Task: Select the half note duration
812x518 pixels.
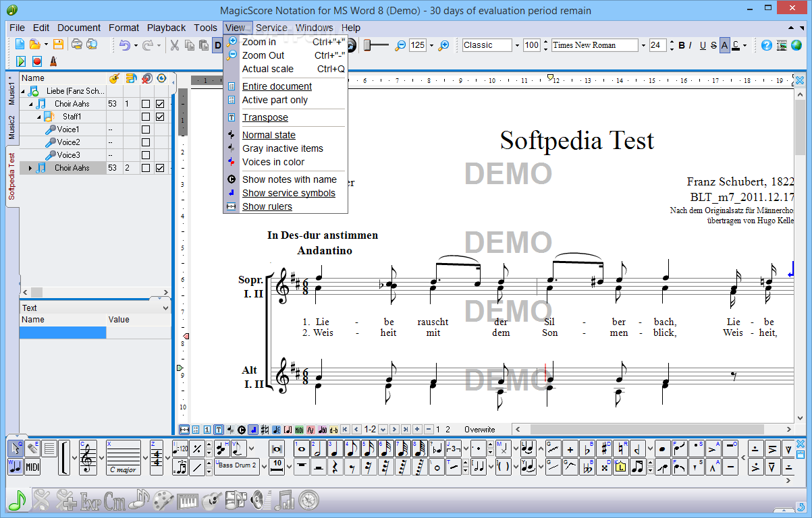Action: click(x=319, y=449)
